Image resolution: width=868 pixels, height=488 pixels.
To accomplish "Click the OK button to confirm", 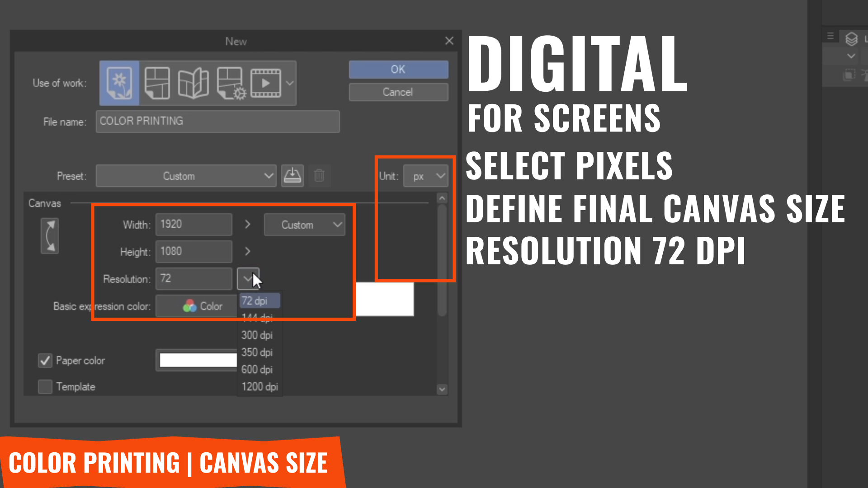I will pos(398,70).
